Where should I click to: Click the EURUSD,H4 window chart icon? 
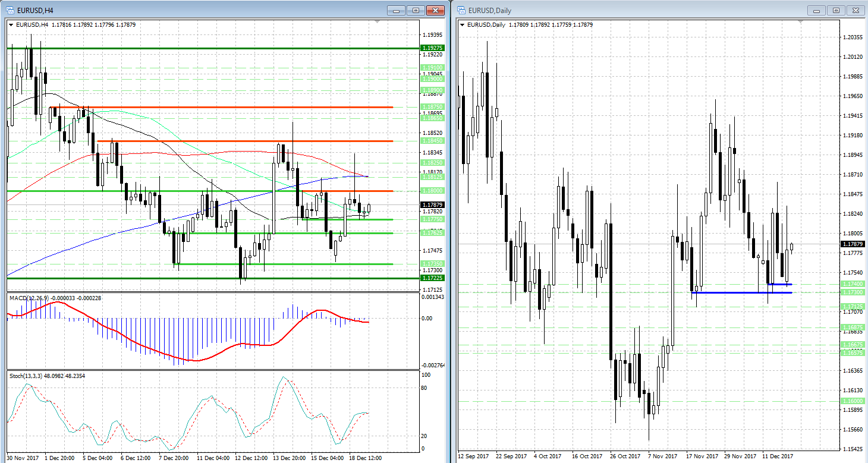(10, 10)
